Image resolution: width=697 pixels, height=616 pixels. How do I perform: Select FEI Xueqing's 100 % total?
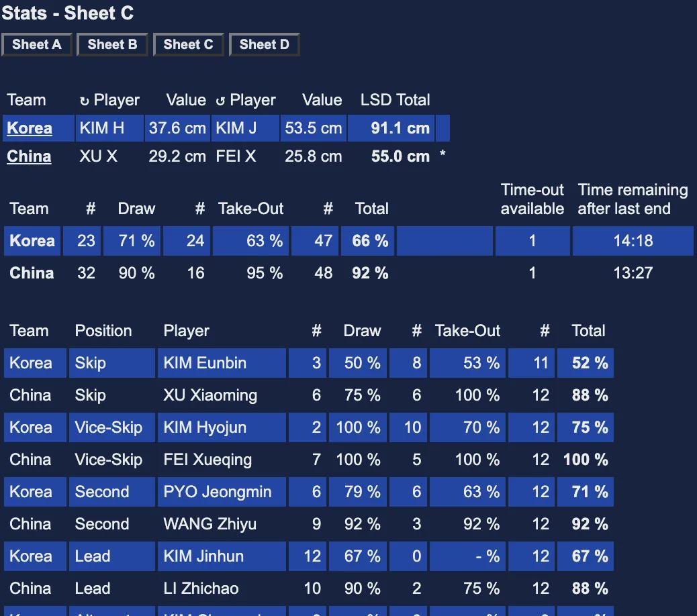click(586, 459)
